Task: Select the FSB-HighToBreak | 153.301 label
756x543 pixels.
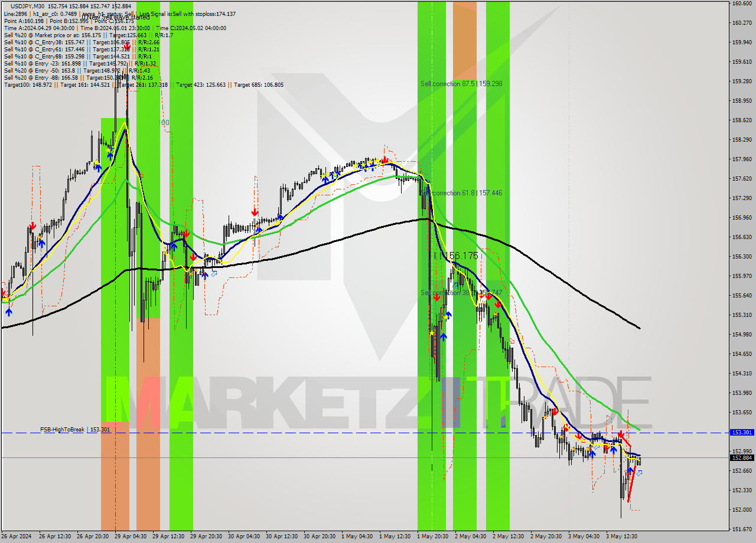Action: (x=75, y=430)
